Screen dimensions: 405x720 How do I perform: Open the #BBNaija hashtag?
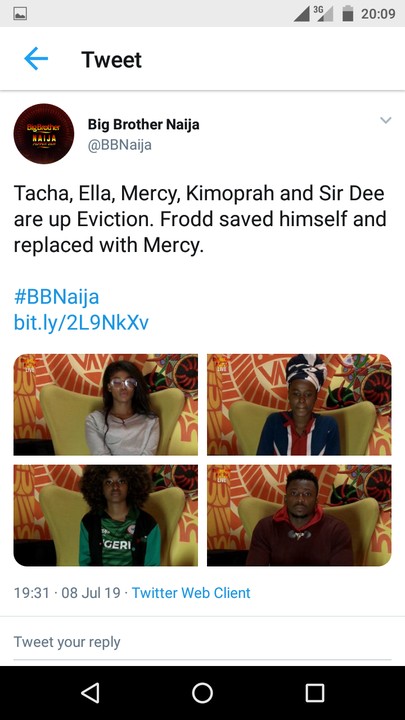click(56, 297)
